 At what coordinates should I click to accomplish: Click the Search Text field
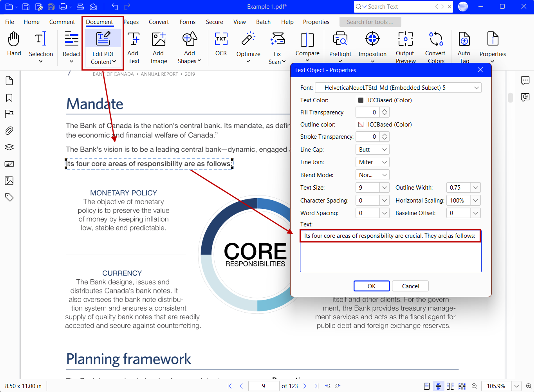[x=401, y=7]
